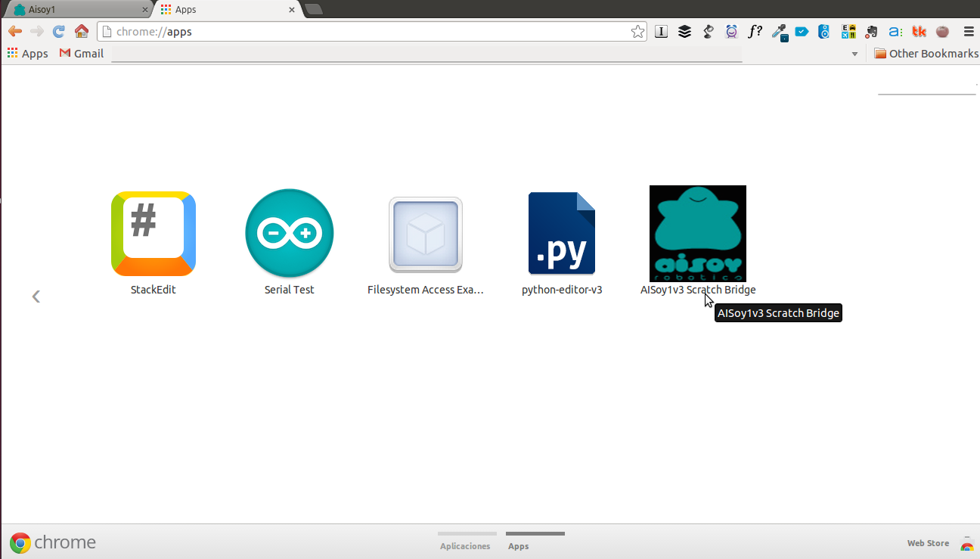Click the Instapaper 'I' extension icon

661,32
